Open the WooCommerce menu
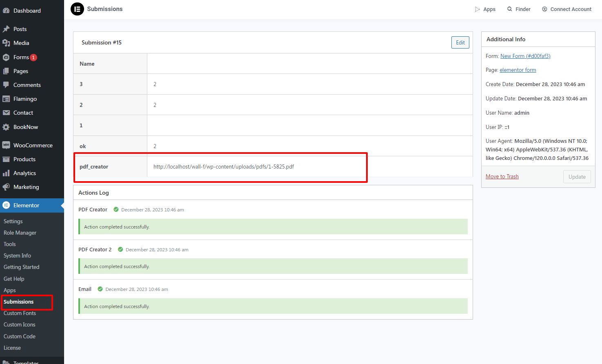The width and height of the screenshot is (602, 364). point(33,145)
